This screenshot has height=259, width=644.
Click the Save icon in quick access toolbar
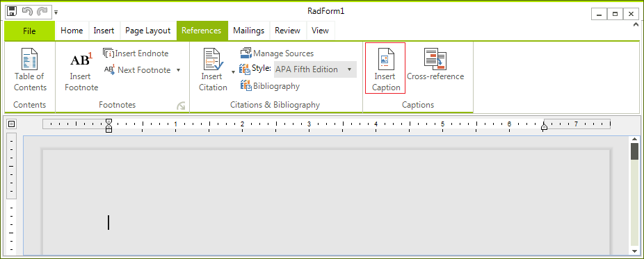[12, 12]
